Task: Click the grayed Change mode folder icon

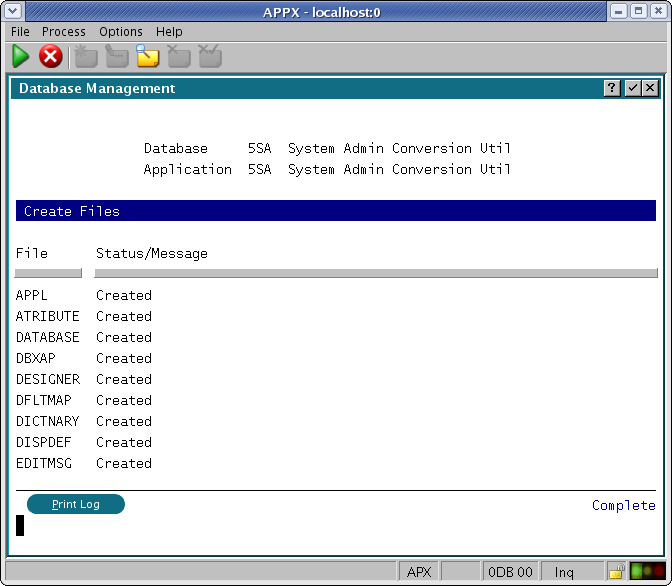Action: point(117,57)
